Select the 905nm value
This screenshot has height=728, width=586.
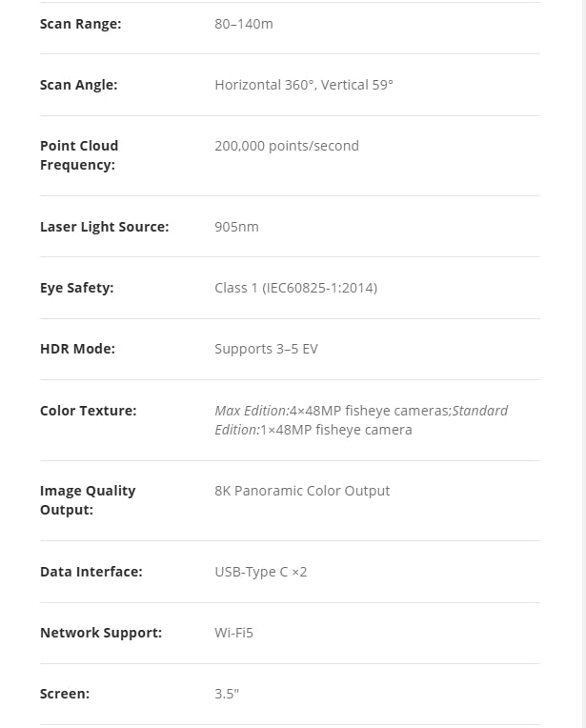(236, 227)
